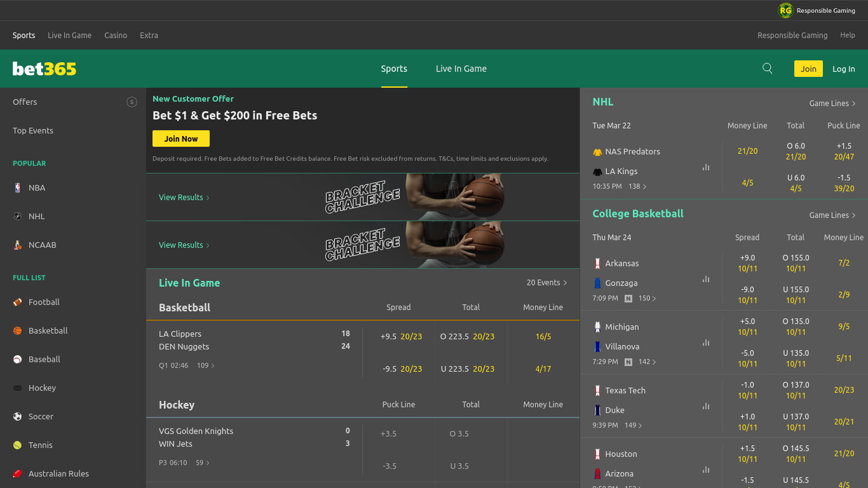Switch to Live In Game tab in green header
The height and width of the screenshot is (488, 868).
461,69
